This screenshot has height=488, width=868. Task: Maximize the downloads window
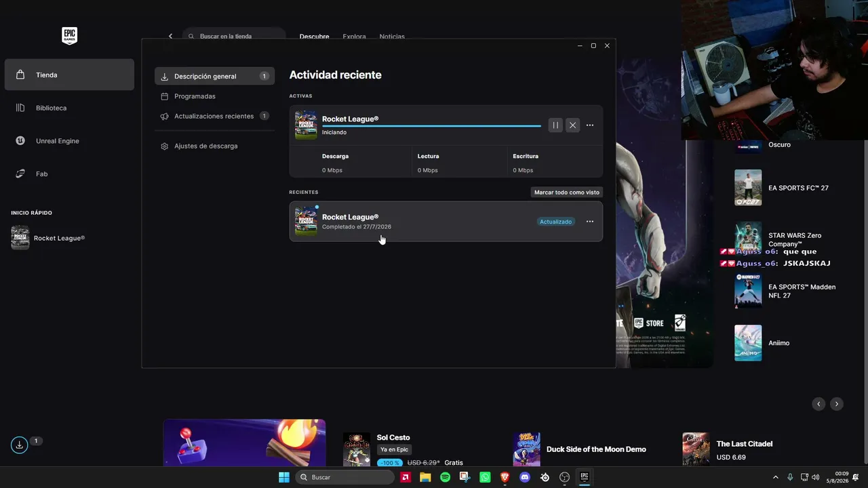tap(593, 45)
